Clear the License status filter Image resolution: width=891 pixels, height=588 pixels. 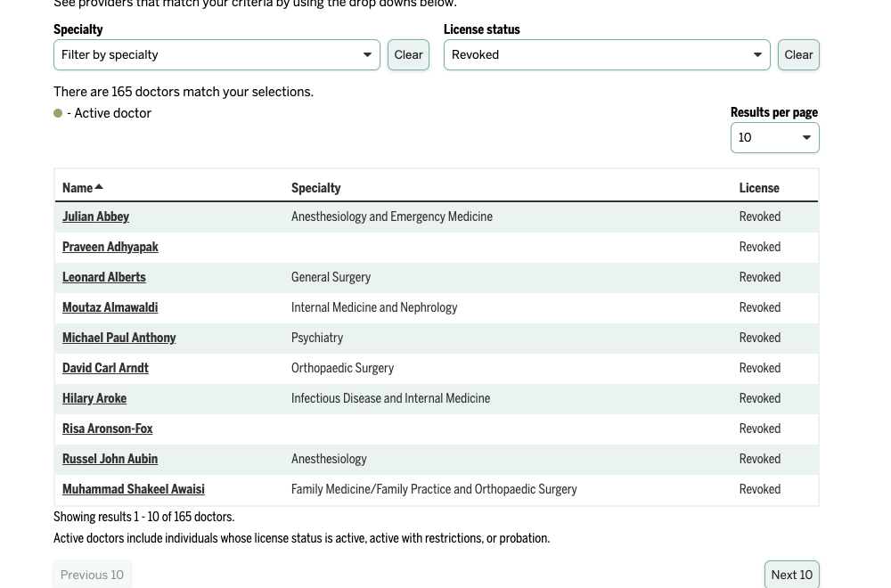point(798,55)
